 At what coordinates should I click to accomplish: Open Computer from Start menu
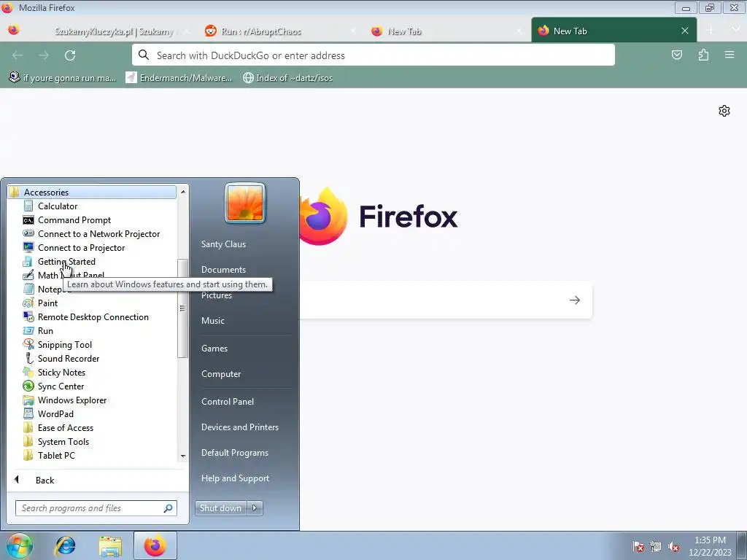220,374
